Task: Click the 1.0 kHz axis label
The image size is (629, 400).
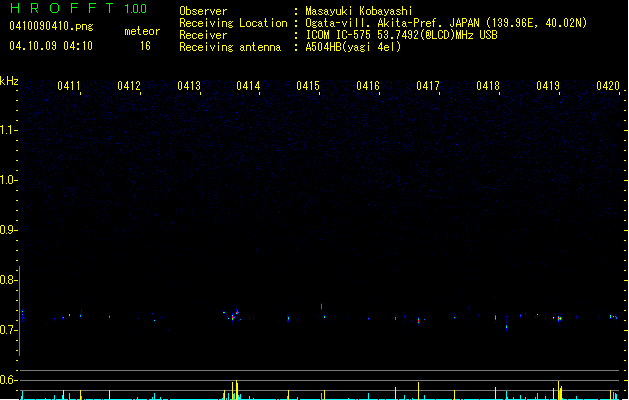Action: coord(8,180)
